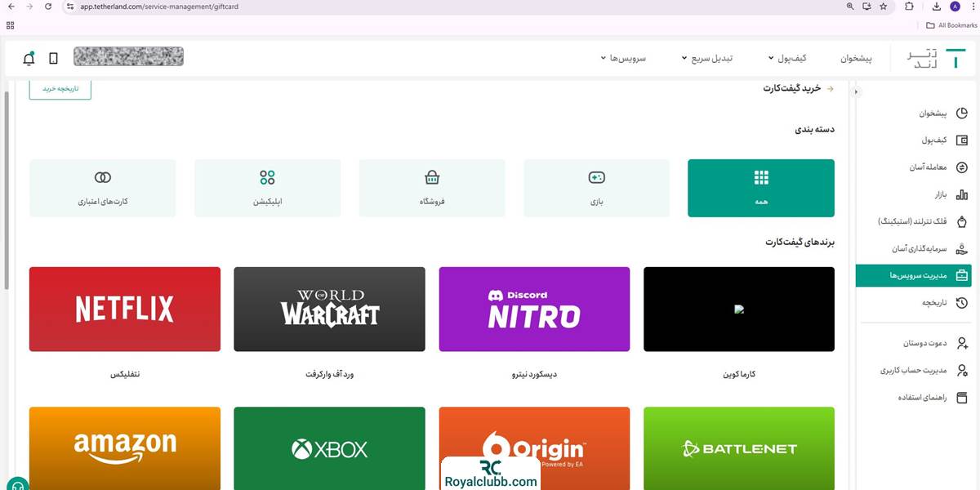Image resolution: width=980 pixels, height=490 pixels.
Task: Click the دعوت دوستان add-user icon
Action: (x=961, y=343)
